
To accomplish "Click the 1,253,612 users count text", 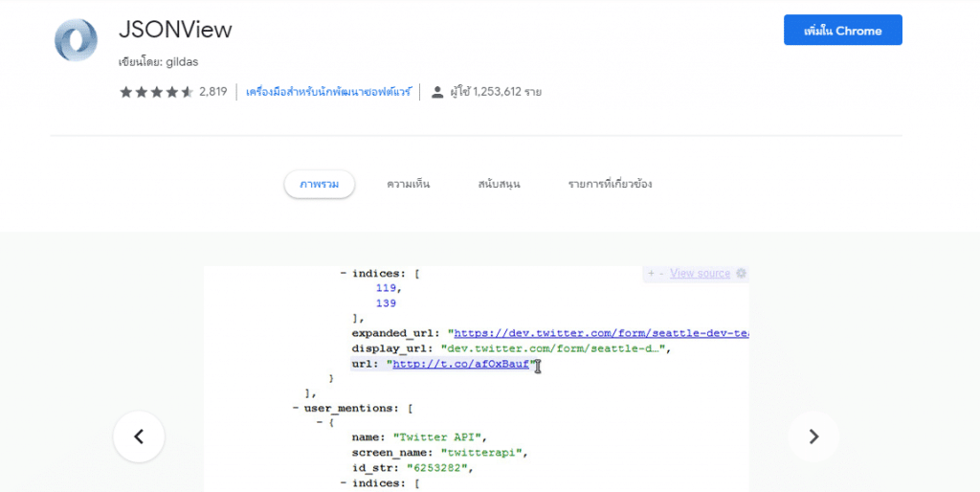I will (497, 92).
